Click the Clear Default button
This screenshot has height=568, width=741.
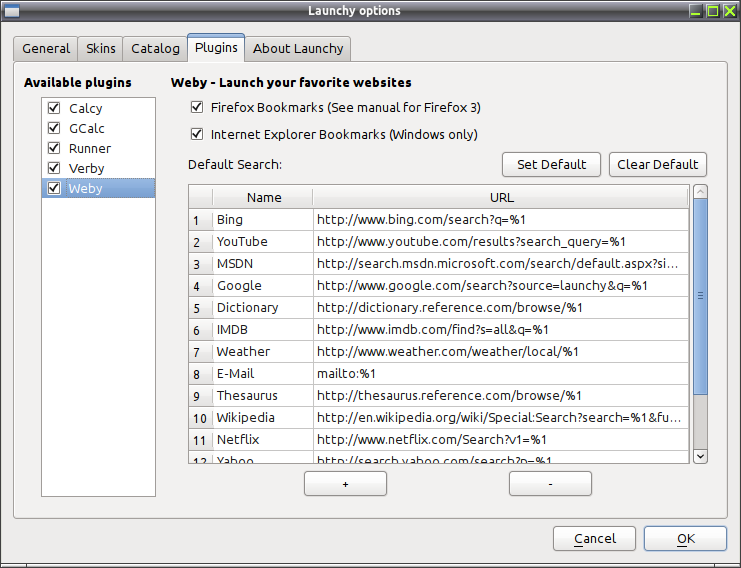pos(657,164)
